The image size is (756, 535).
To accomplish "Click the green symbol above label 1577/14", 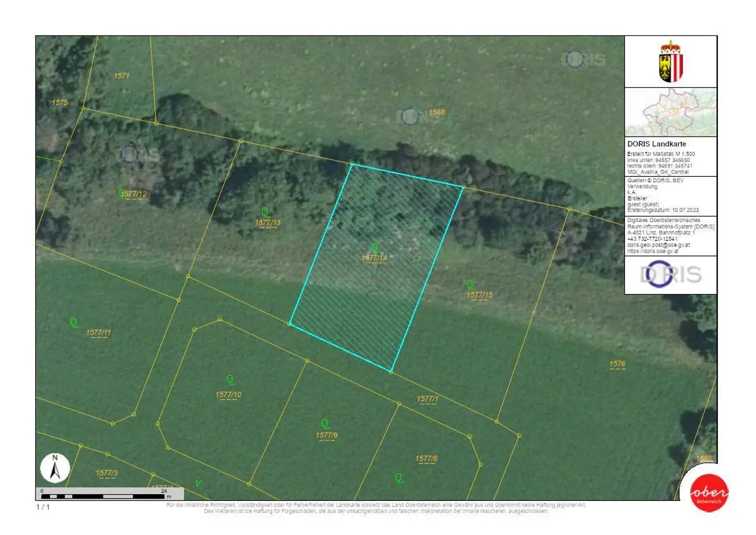I will (374, 247).
